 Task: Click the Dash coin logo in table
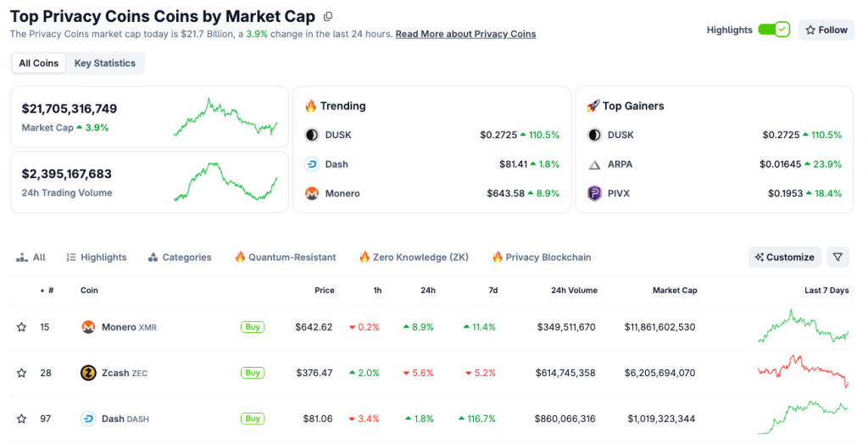88,419
